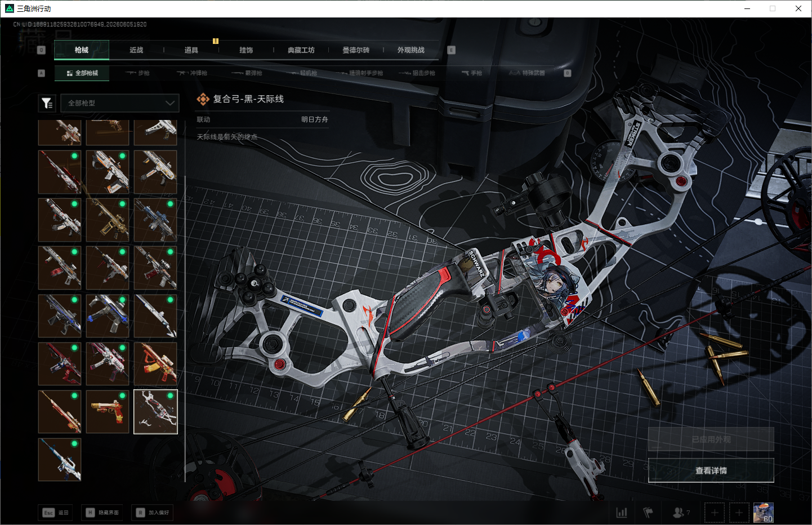Screen dimensions: 812x525
Task: Select the gold pistol skin thumbnail
Action: click(108, 412)
